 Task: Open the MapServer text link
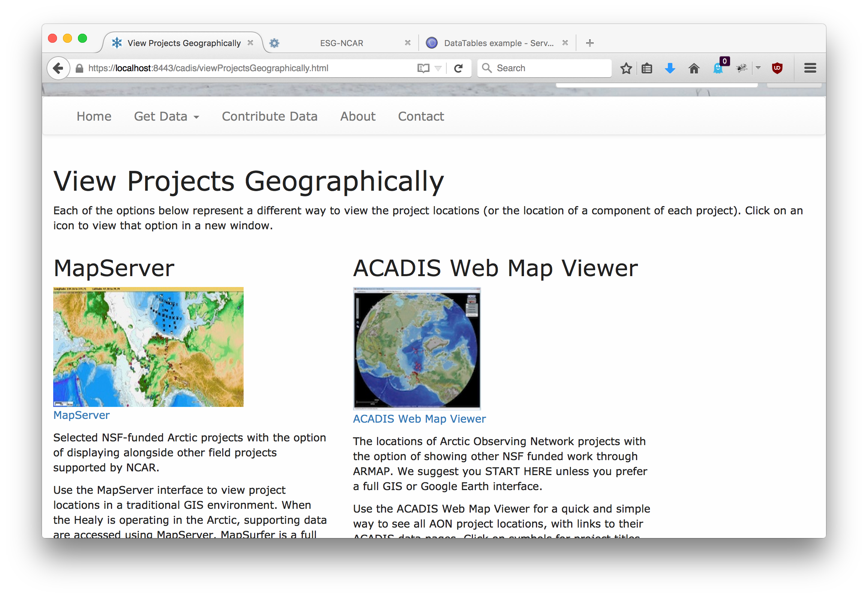(81, 415)
